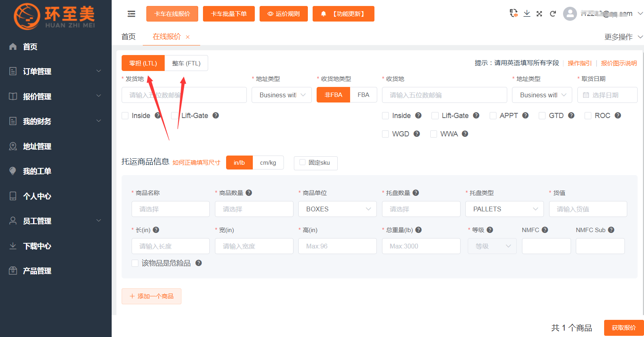Click the 地址管理 location icon in sidebar
This screenshot has height=337, width=644.
click(13, 146)
